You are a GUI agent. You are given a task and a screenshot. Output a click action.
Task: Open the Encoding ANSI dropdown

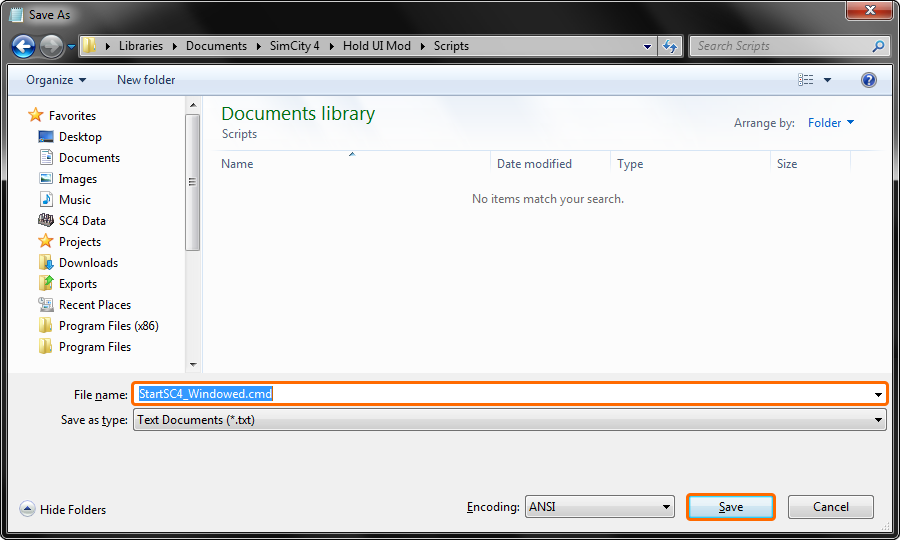coord(600,507)
